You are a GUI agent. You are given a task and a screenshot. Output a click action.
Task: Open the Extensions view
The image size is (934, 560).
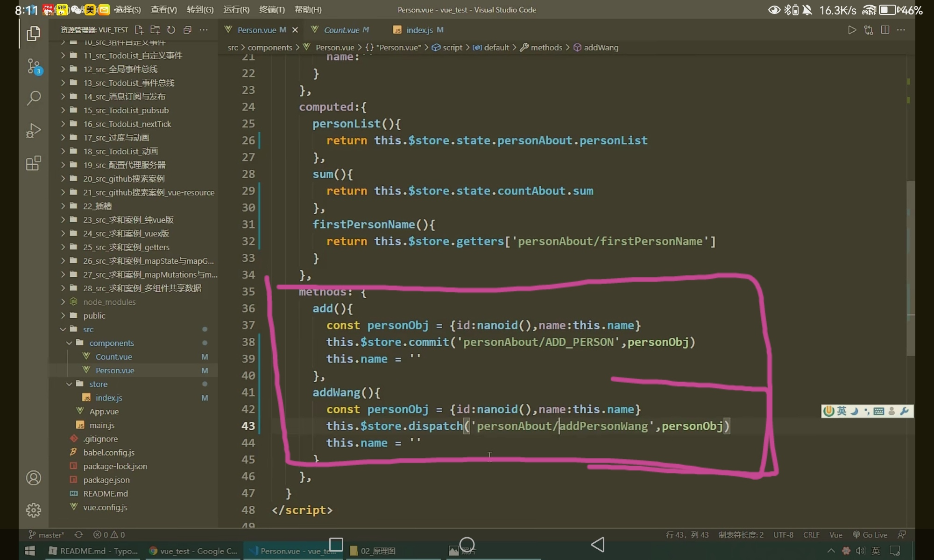[34, 163]
